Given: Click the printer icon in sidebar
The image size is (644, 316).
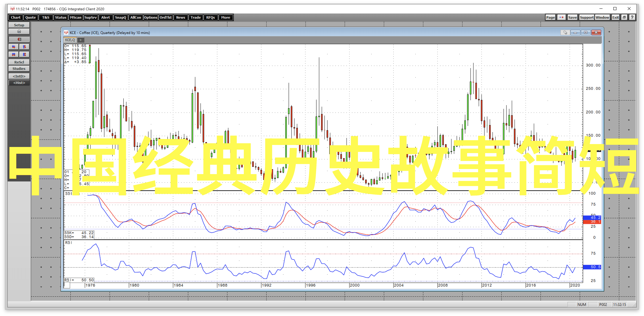Looking at the screenshot, I should [x=19, y=32].
